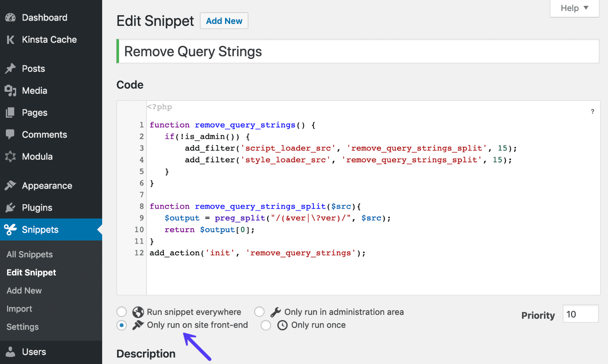The width and height of the screenshot is (608, 364).
Task: Open the Snippets Settings page
Action: (22, 326)
